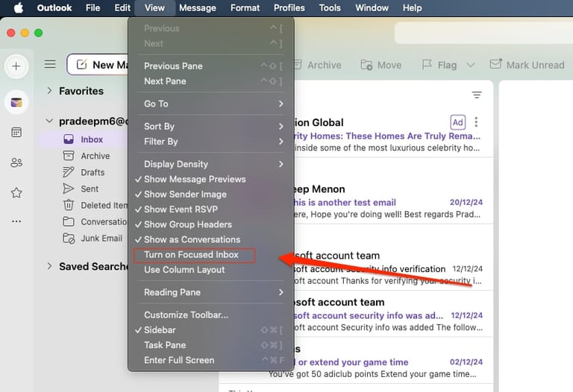Click the Drafts pencil icon

[x=69, y=172]
